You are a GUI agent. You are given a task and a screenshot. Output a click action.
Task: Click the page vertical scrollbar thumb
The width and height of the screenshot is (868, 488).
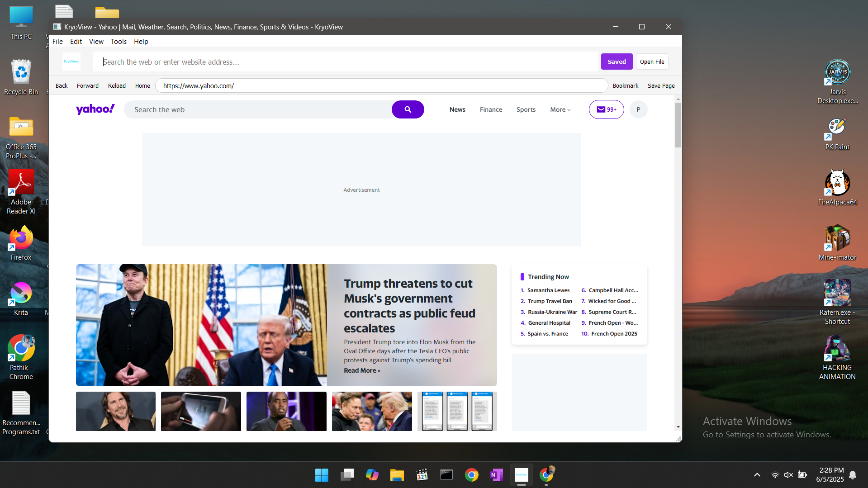click(678, 125)
